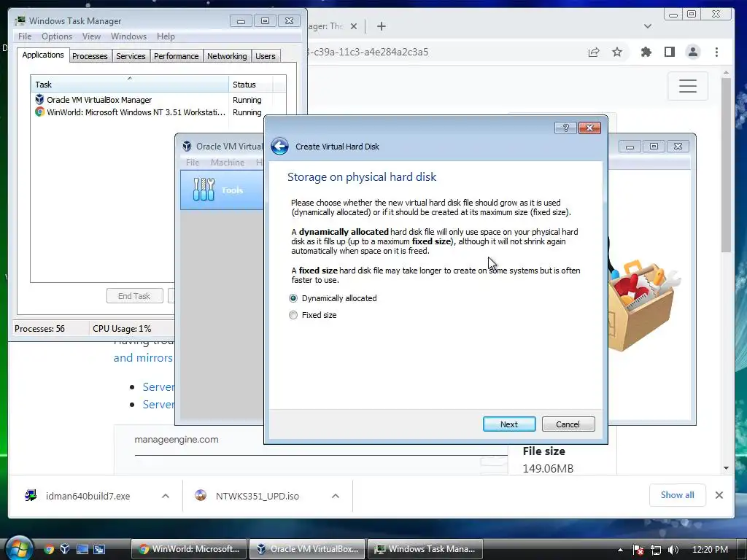
Task: Open the Tools item in VirtualBox Manager
Action: click(222, 190)
